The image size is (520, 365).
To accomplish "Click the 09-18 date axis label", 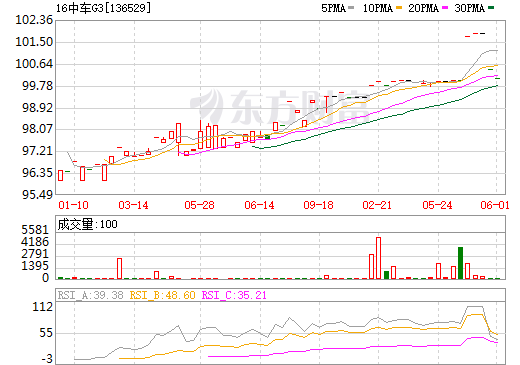I will [318, 205].
